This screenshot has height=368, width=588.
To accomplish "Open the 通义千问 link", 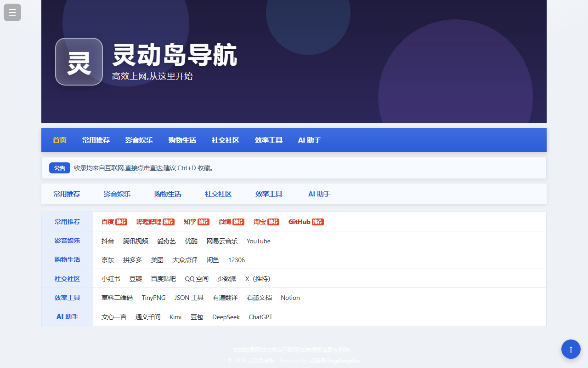I will [148, 317].
